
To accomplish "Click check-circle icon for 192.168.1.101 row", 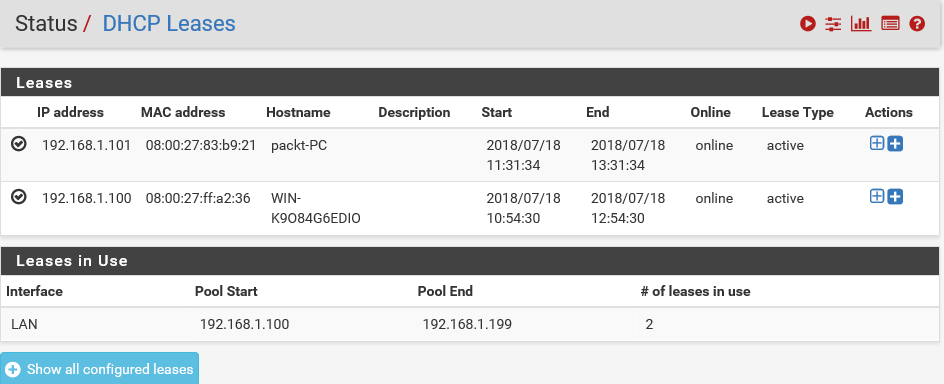I will tap(19, 144).
